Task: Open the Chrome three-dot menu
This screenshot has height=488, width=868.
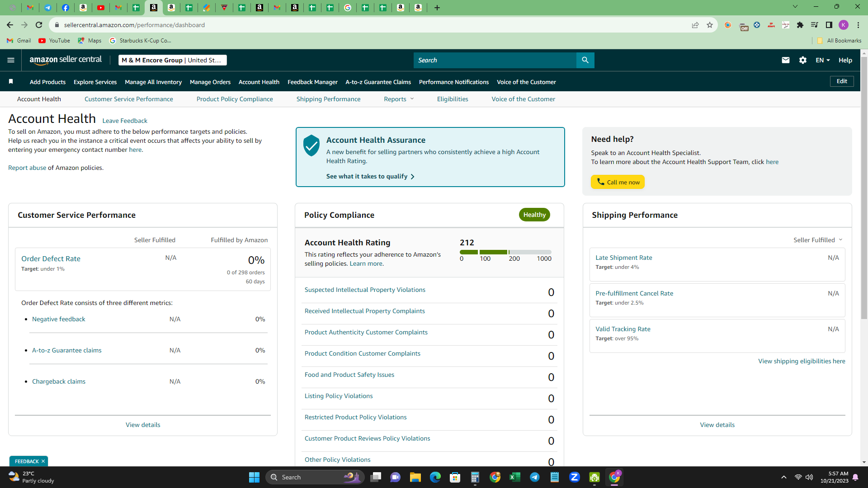Action: [x=858, y=25]
